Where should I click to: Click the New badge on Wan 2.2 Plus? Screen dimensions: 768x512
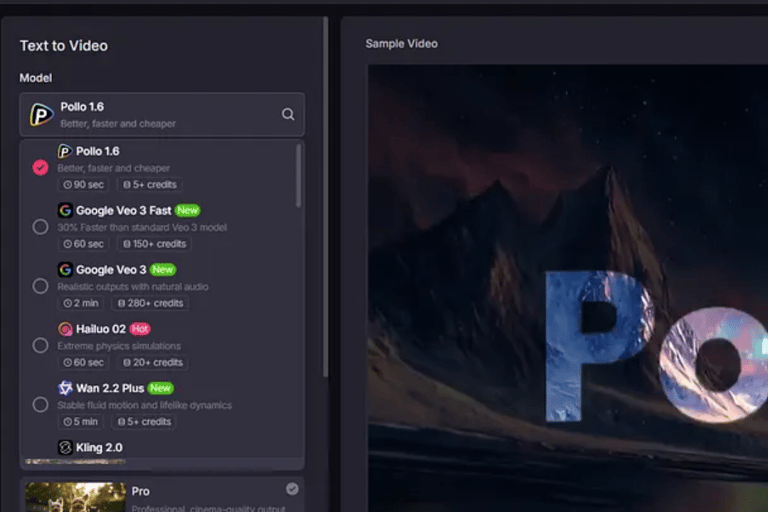point(161,389)
